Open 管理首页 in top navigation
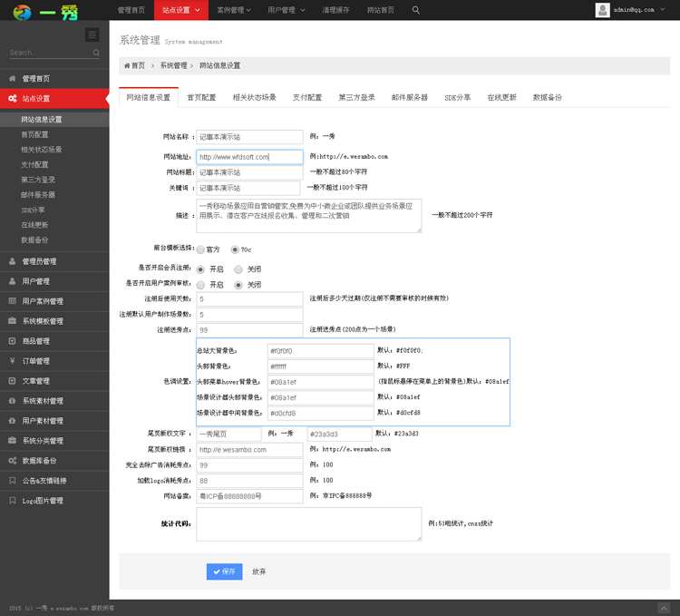This screenshot has height=616, width=680. click(131, 10)
